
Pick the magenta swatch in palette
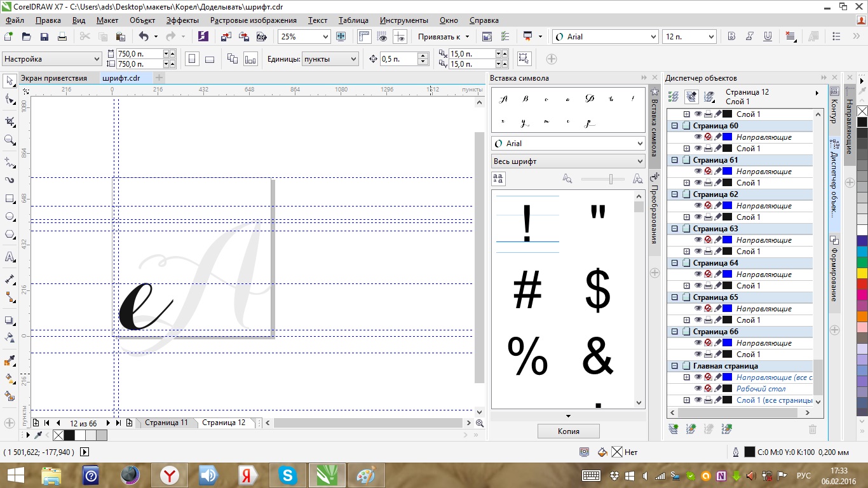pyautogui.click(x=862, y=295)
